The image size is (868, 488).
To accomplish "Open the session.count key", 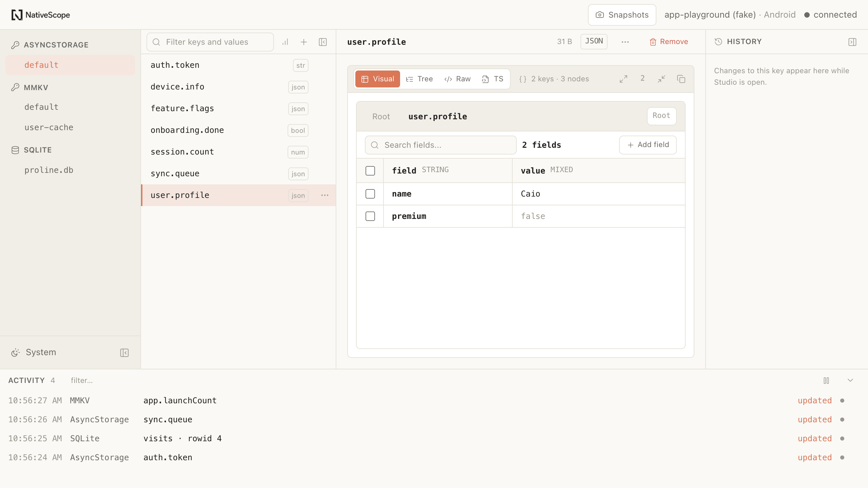I will tap(238, 152).
